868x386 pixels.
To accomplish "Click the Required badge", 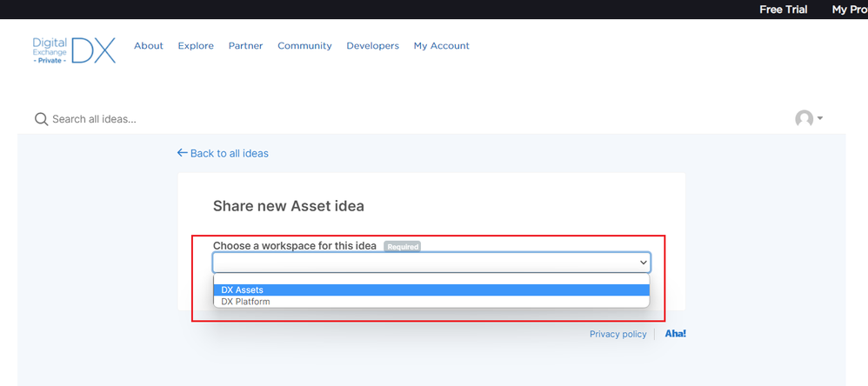I will 403,247.
